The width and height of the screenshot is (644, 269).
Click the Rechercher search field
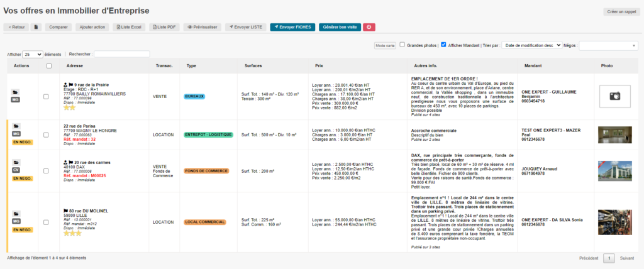[x=121, y=55]
